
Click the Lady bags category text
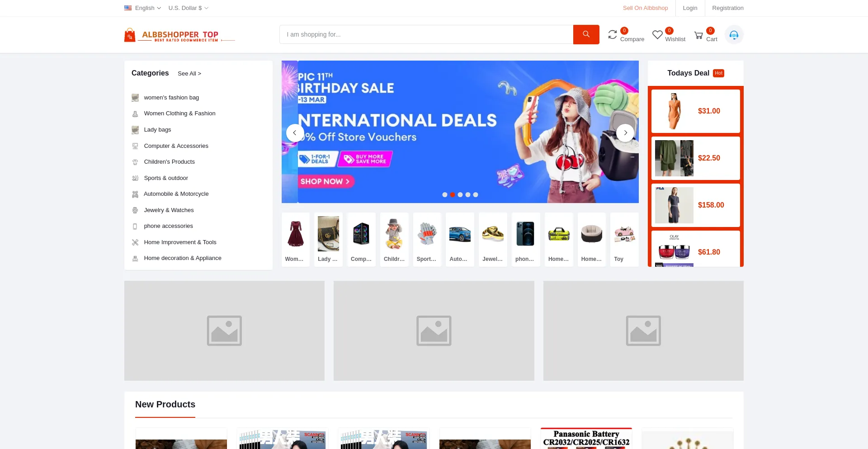click(x=157, y=130)
